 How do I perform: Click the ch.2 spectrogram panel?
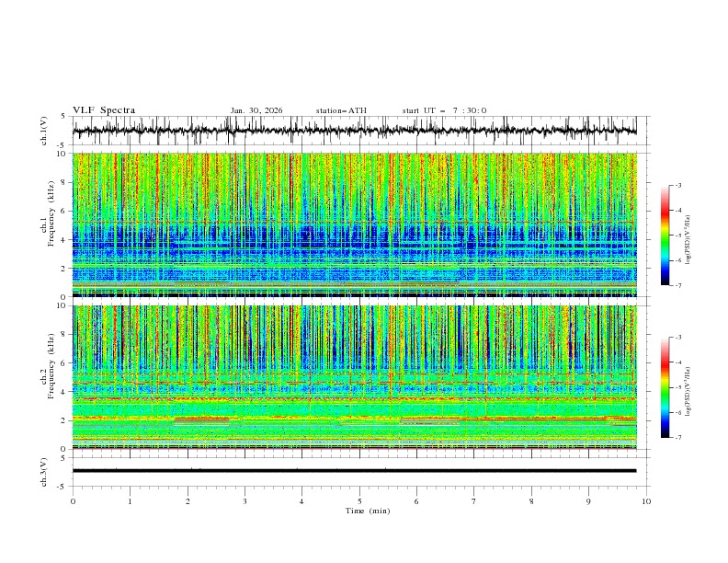click(x=355, y=377)
